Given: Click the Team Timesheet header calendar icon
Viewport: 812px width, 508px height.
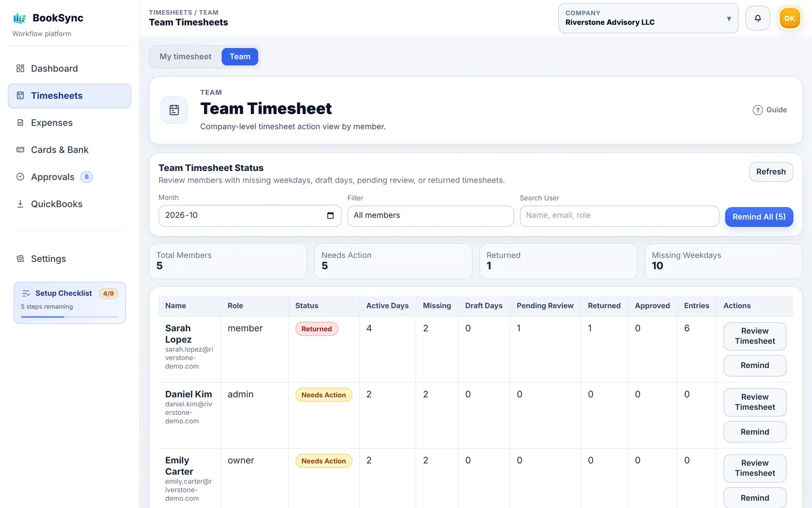Looking at the screenshot, I should (174, 110).
